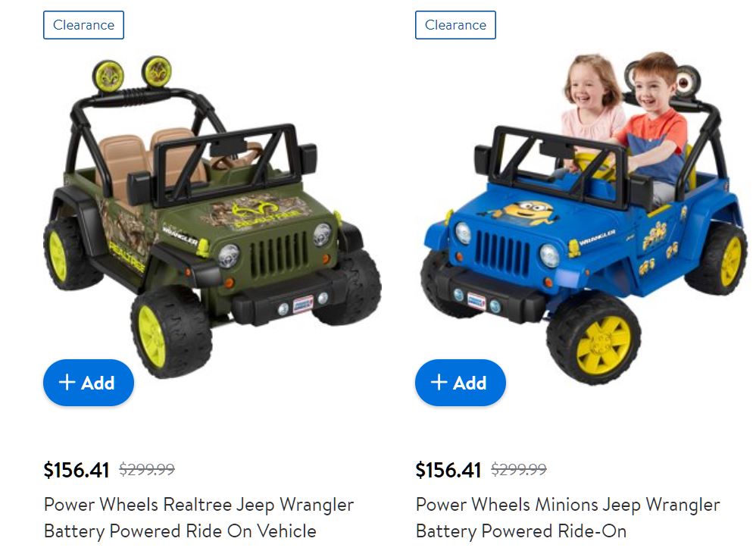Image resolution: width=756 pixels, height=554 pixels.
Task: Open the blue Minions Jeep product image
Action: click(584, 217)
